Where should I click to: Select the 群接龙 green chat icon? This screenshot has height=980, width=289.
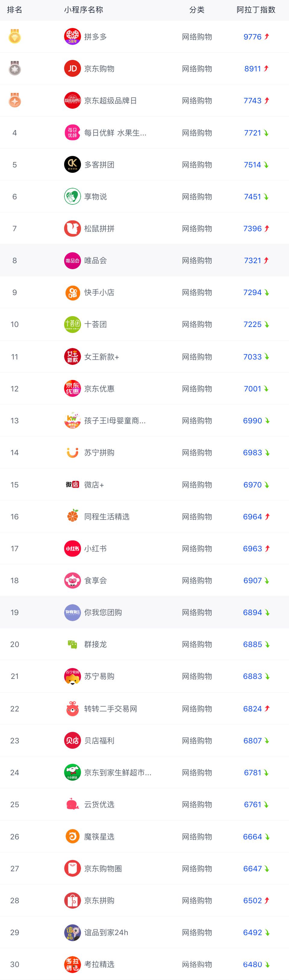(x=72, y=645)
